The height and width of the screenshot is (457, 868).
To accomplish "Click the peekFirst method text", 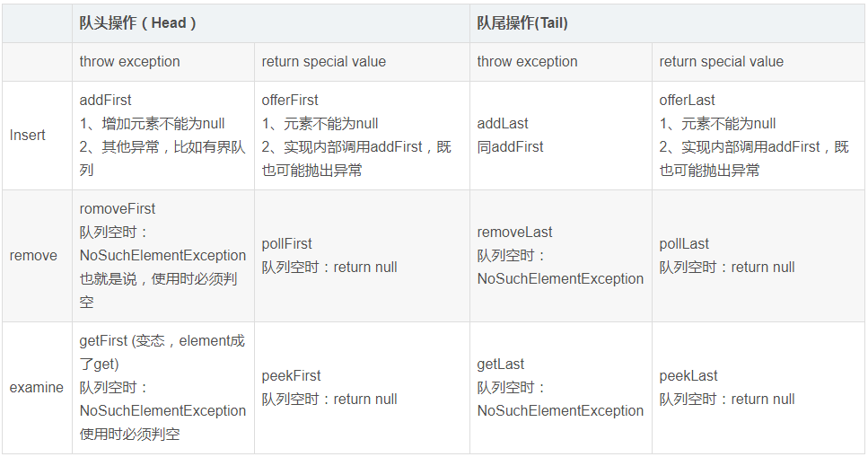I will pyautogui.click(x=291, y=376).
